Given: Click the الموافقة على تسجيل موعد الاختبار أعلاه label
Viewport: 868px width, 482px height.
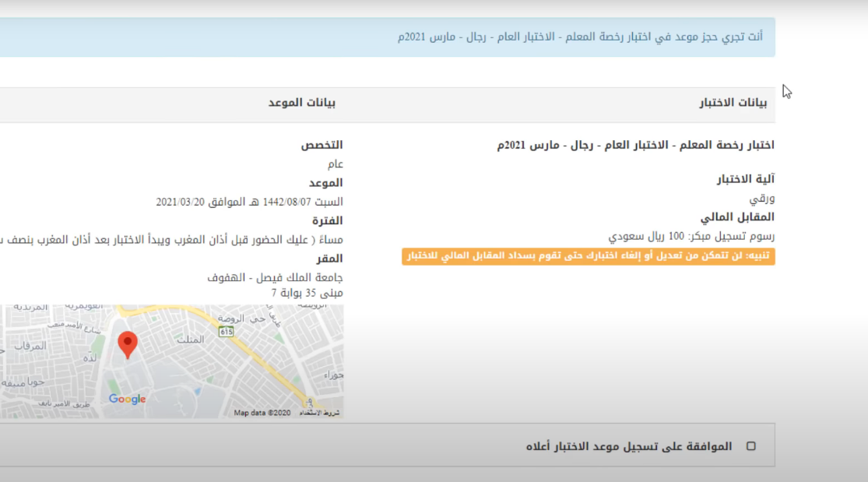Looking at the screenshot, I should pos(629,446).
